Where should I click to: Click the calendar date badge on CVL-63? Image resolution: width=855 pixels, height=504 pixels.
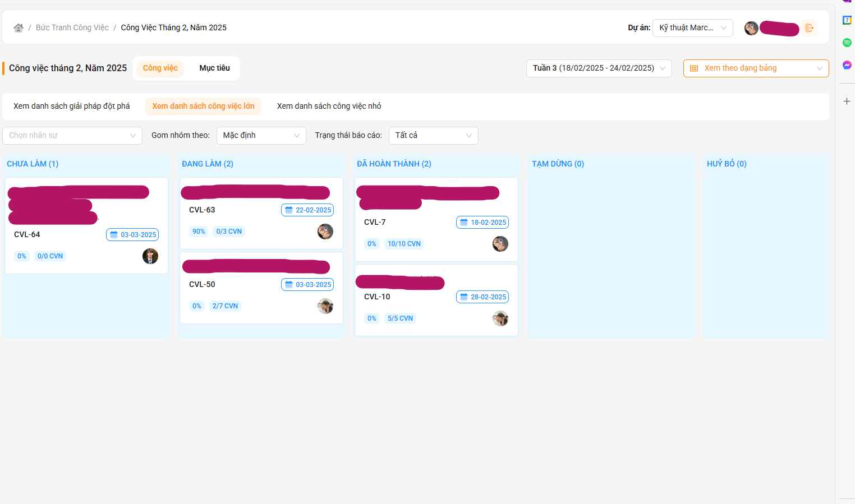pyautogui.click(x=307, y=210)
